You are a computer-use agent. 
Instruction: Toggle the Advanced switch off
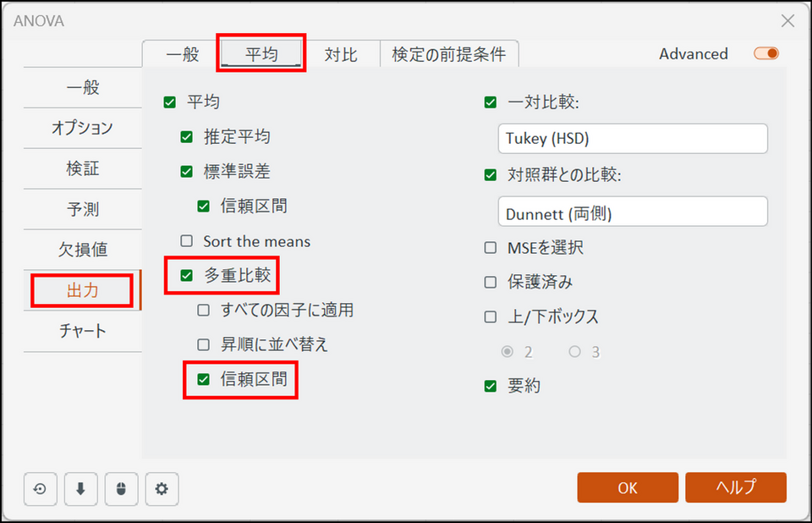click(766, 53)
